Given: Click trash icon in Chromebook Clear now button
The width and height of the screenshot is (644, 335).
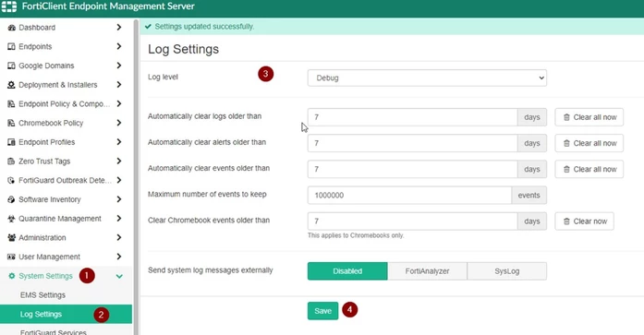Looking at the screenshot, I should (x=566, y=221).
